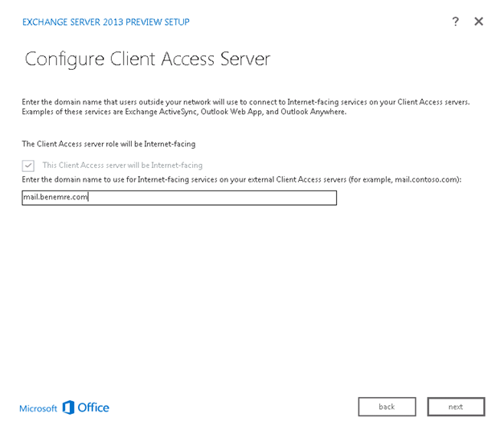Proceed with the next button

[456, 407]
